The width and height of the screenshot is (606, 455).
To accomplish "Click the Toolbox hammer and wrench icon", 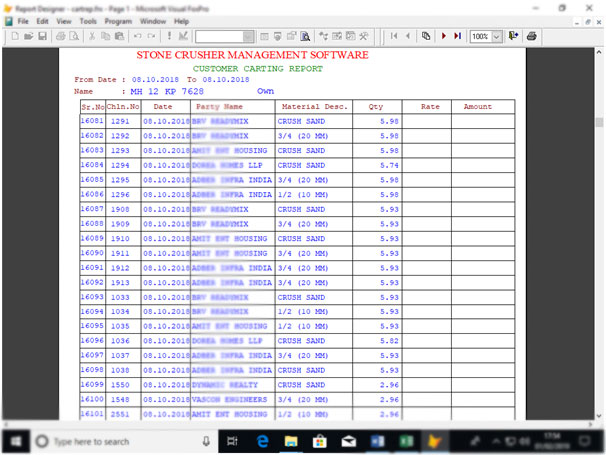I will coord(364,36).
